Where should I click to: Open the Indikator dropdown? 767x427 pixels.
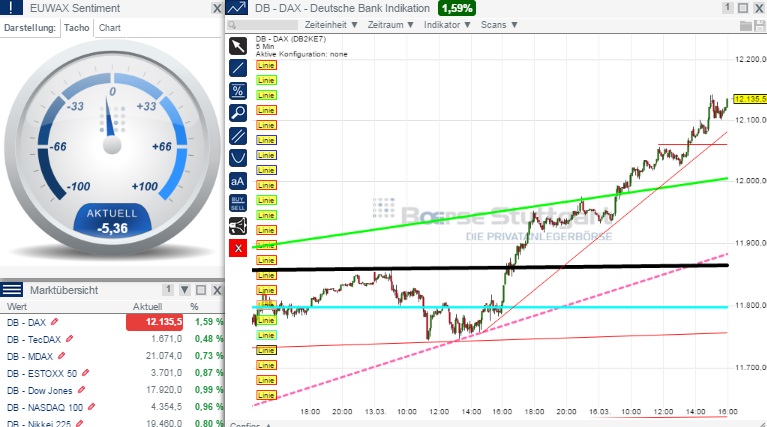point(447,25)
